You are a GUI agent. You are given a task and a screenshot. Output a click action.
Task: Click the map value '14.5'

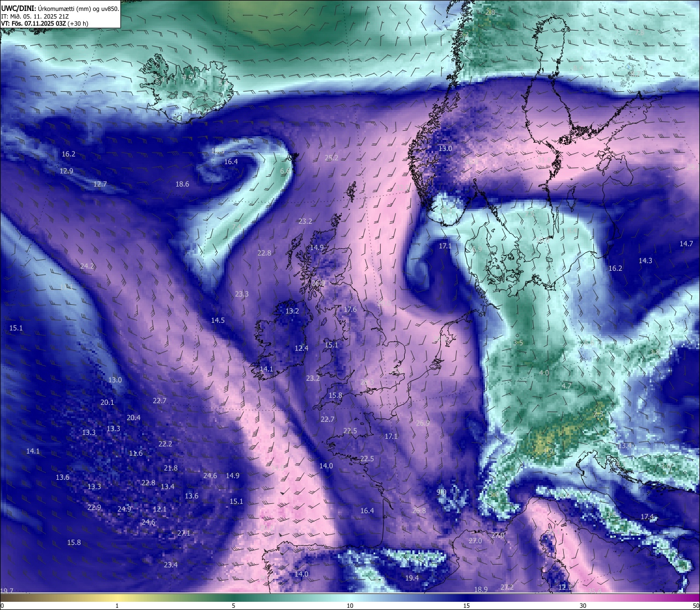pos(218,321)
